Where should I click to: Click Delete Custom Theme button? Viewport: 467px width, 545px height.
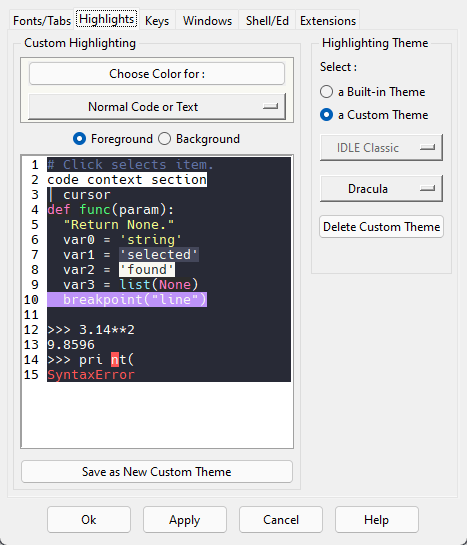[x=381, y=227]
